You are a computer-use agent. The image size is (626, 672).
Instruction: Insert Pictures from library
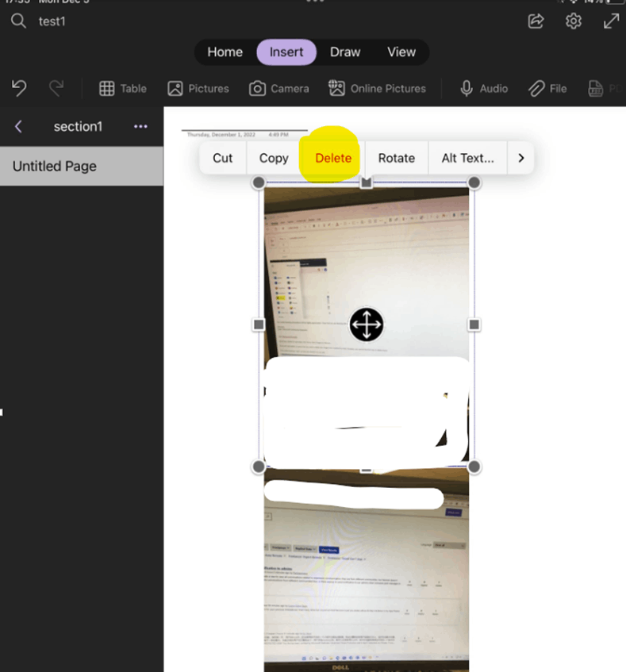tap(198, 89)
